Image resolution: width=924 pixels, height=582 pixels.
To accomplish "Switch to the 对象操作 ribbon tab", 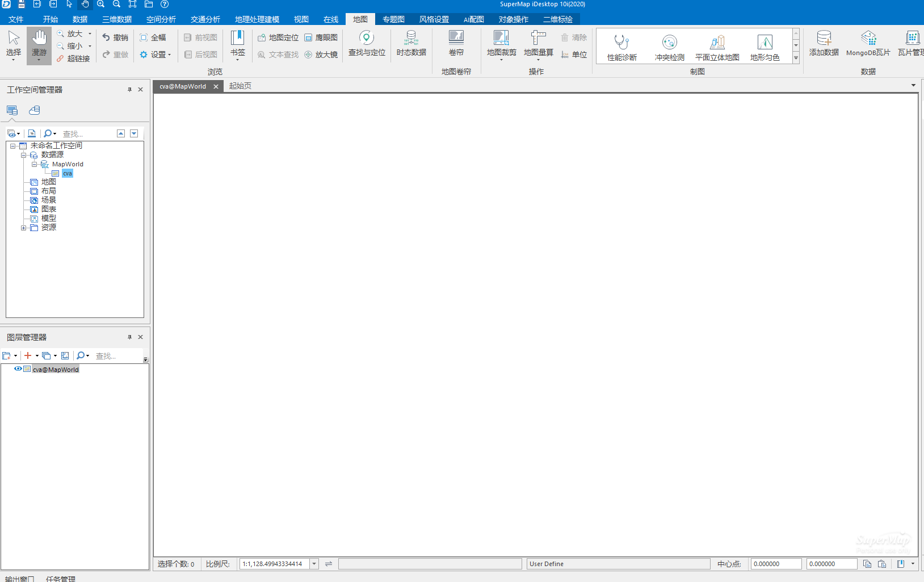I will pyautogui.click(x=514, y=19).
